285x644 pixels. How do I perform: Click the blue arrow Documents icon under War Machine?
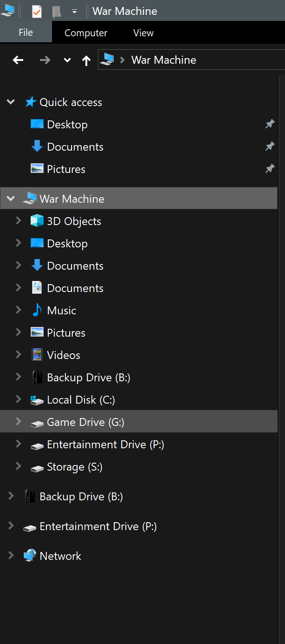tap(37, 266)
